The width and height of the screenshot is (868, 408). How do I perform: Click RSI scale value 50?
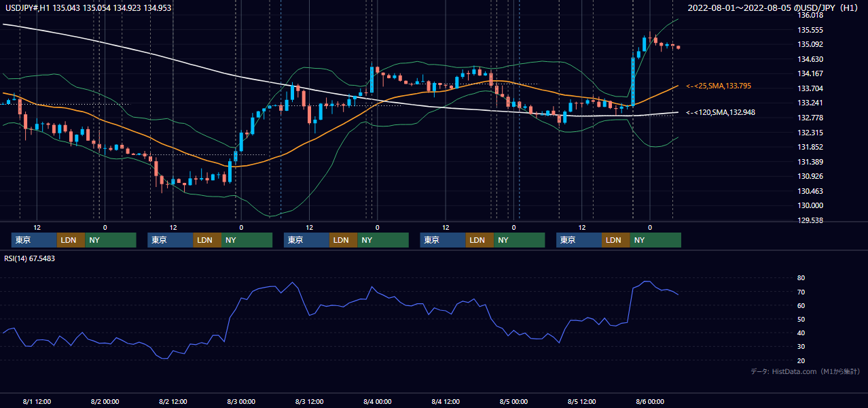[x=801, y=319]
